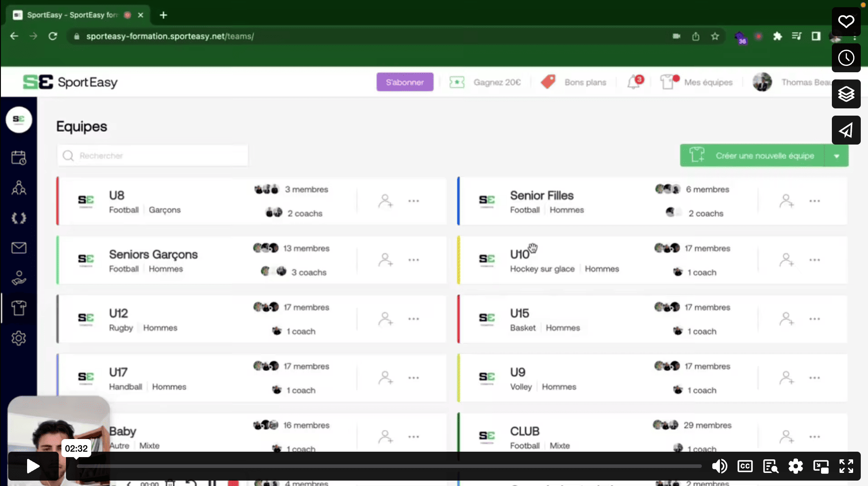
Task: Open the hand-with-coin payments icon in the sidebar
Action: 19,278
